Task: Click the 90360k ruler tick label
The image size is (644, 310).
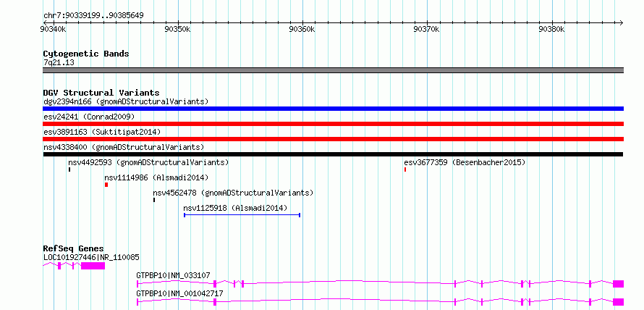Action: 302,29
